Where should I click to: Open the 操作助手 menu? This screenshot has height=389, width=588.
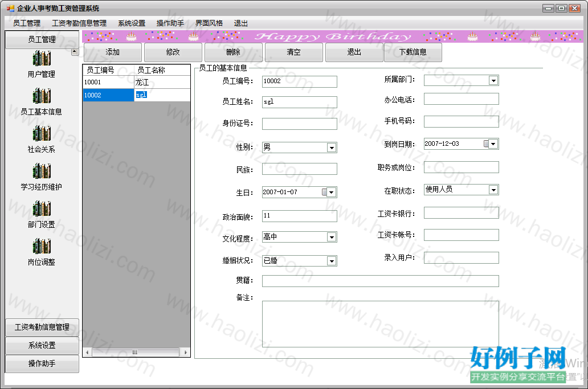[x=170, y=23]
